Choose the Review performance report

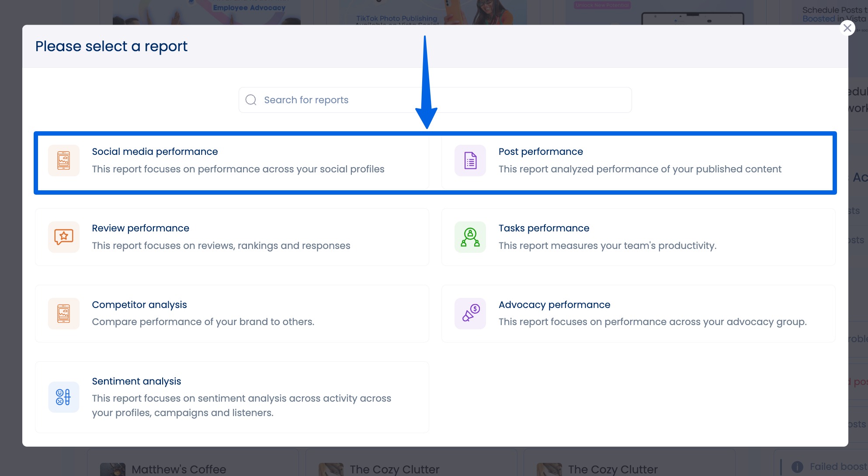click(232, 237)
